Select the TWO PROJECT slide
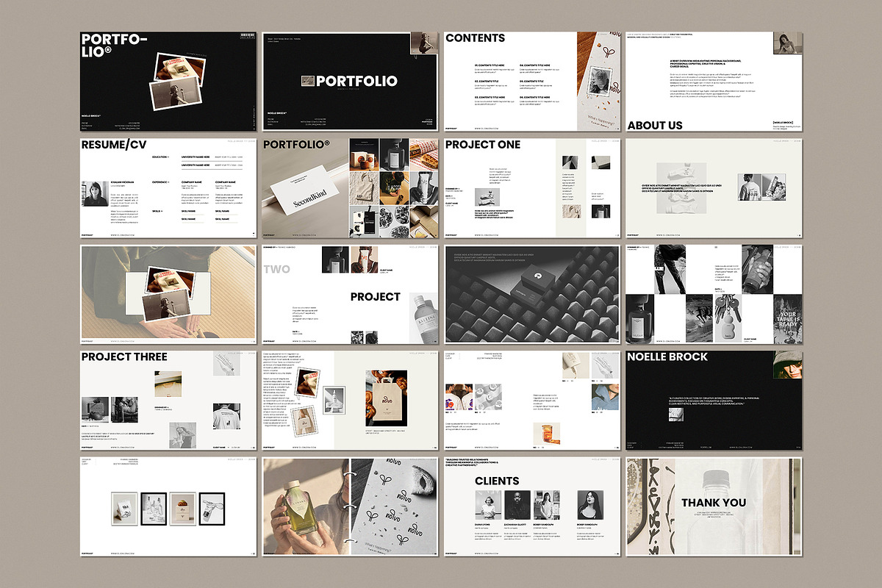Image resolution: width=882 pixels, height=588 pixels. 350,294
